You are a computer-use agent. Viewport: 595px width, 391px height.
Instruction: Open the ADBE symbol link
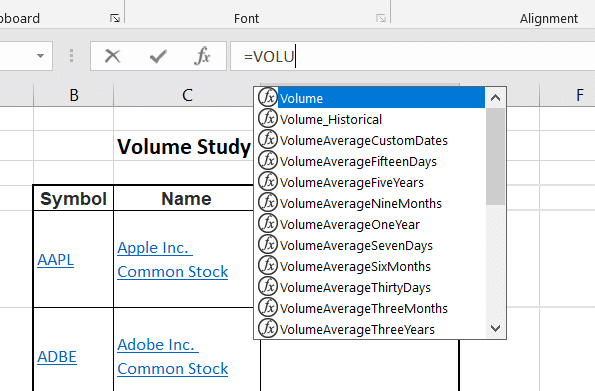point(57,357)
